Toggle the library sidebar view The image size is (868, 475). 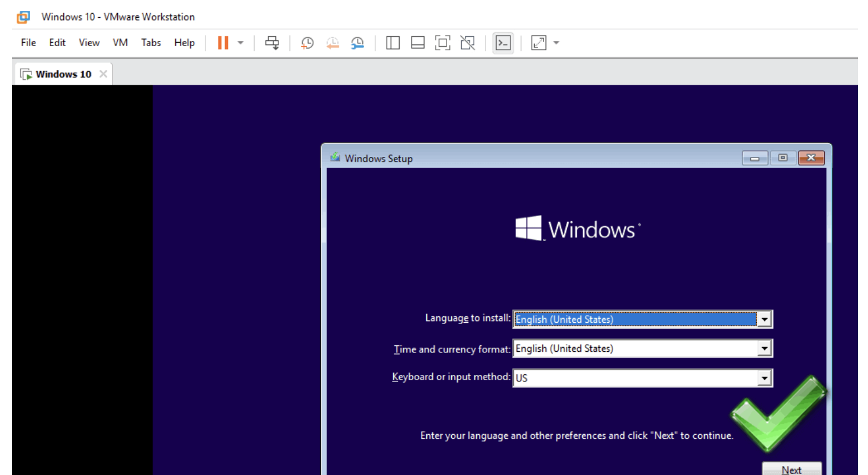coord(393,43)
